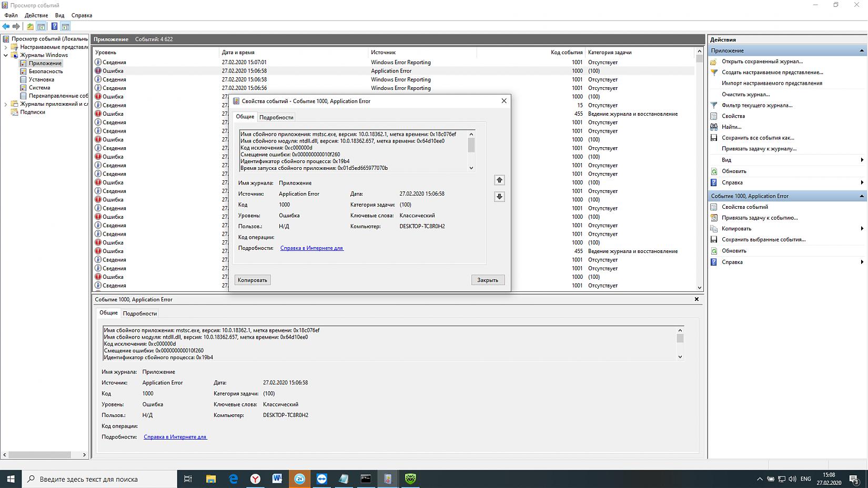
Task: Expand Applications and Services Logs node
Action: (x=6, y=104)
